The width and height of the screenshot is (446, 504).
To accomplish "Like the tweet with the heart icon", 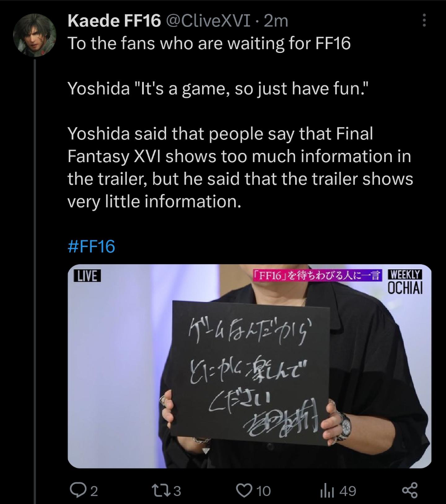I will 245,491.
